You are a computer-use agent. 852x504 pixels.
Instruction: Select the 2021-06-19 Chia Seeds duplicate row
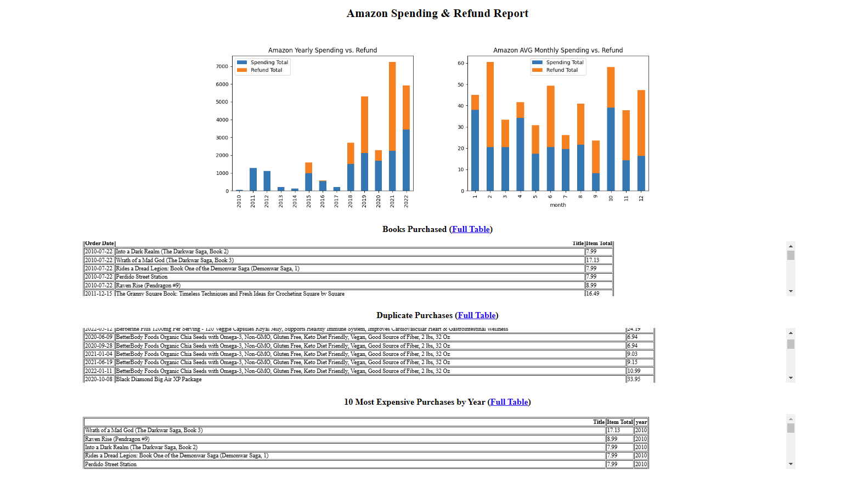pos(369,363)
